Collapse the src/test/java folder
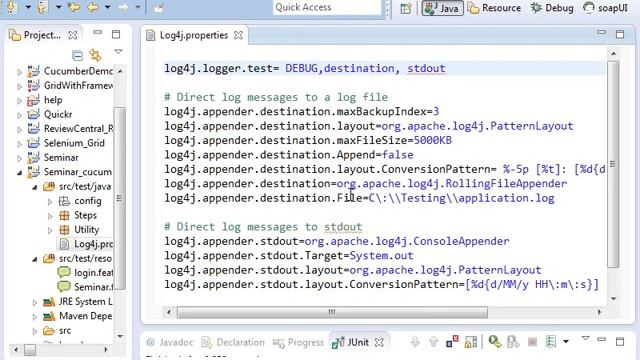This screenshot has height=360, width=640. [35, 187]
